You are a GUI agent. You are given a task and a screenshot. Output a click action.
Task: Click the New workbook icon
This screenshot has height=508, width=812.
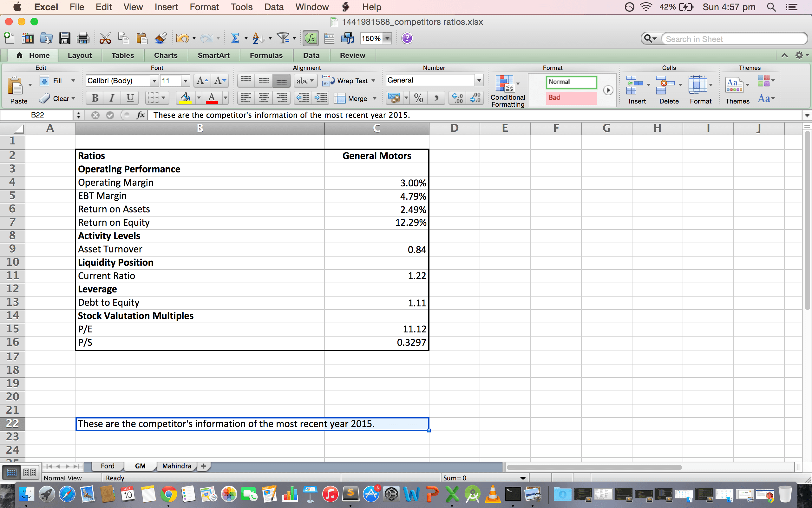tap(9, 38)
